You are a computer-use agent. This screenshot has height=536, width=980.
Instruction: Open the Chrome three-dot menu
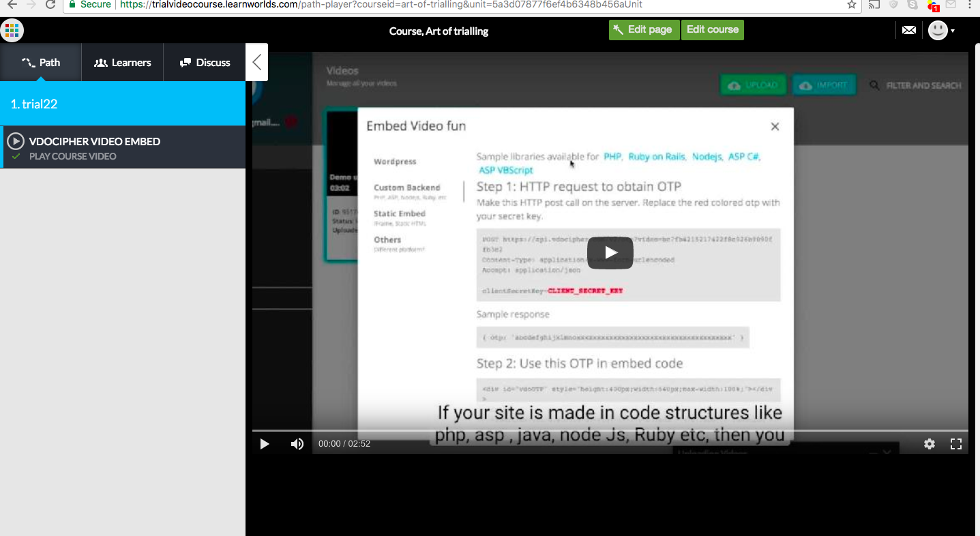pyautogui.click(x=970, y=4)
